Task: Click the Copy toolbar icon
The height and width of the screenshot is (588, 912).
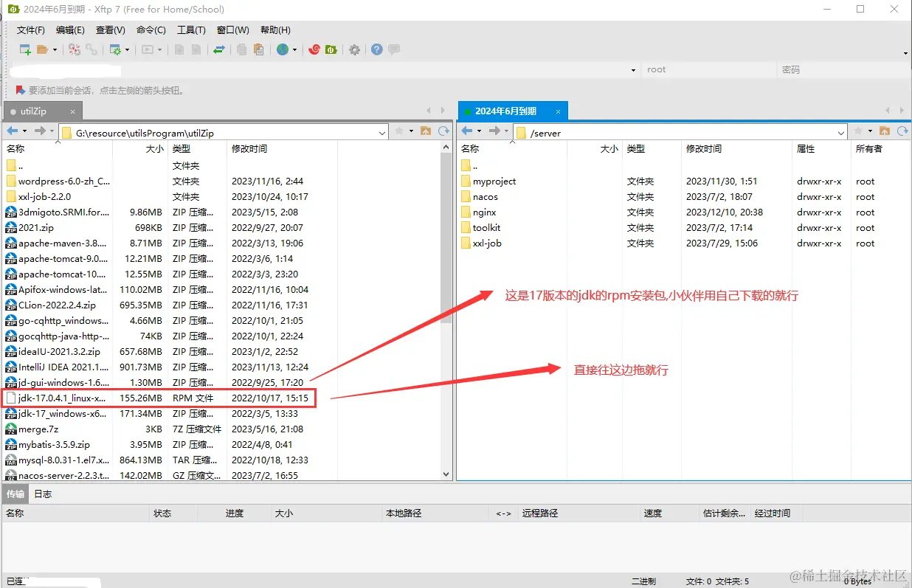Action: click(x=241, y=49)
